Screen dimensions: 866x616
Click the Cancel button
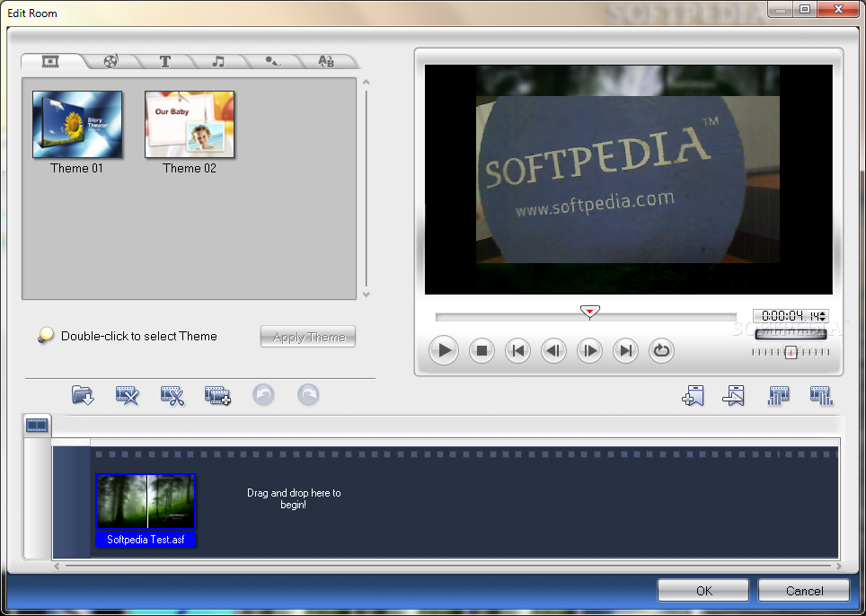(x=804, y=591)
